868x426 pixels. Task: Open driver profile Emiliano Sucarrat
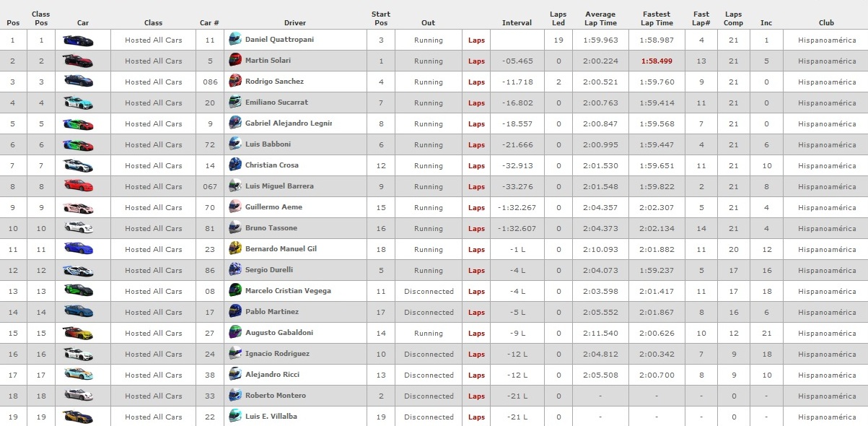276,103
